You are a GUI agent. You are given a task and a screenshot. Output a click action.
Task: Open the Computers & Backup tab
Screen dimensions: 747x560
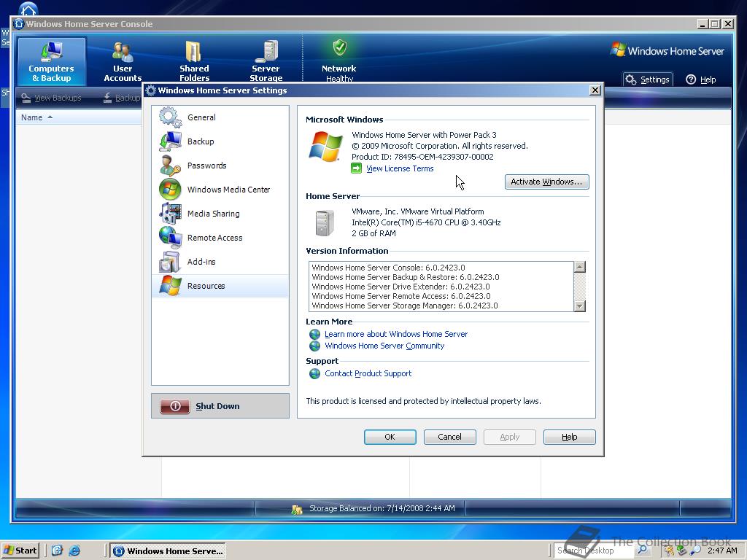(x=52, y=61)
